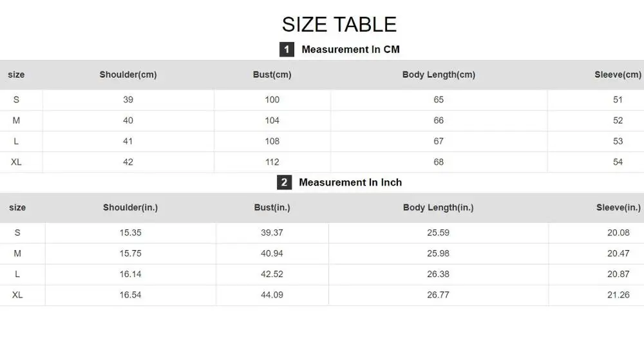Screen dimensions: 644x337
Task: Select the Body Length(cm) column header
Action: coord(439,75)
